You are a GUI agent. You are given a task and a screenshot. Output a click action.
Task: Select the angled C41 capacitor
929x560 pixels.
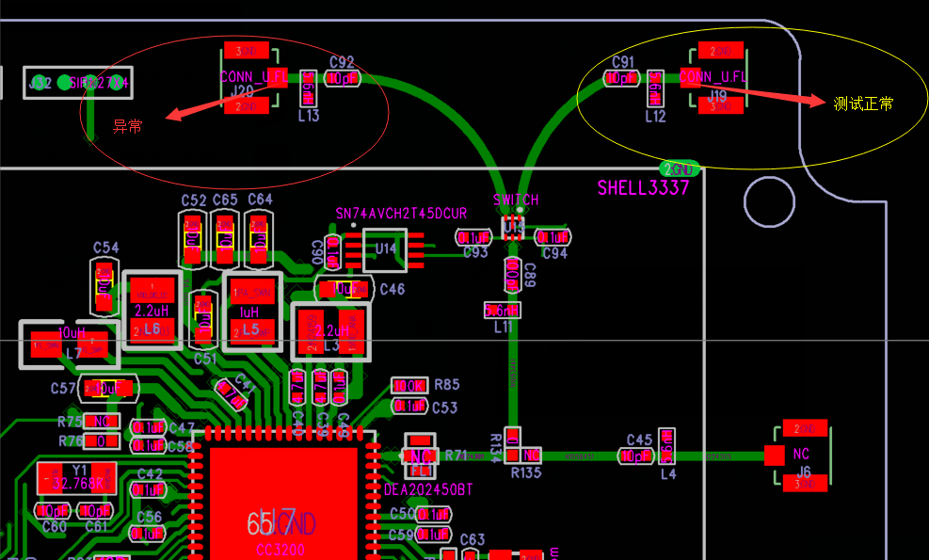232,393
